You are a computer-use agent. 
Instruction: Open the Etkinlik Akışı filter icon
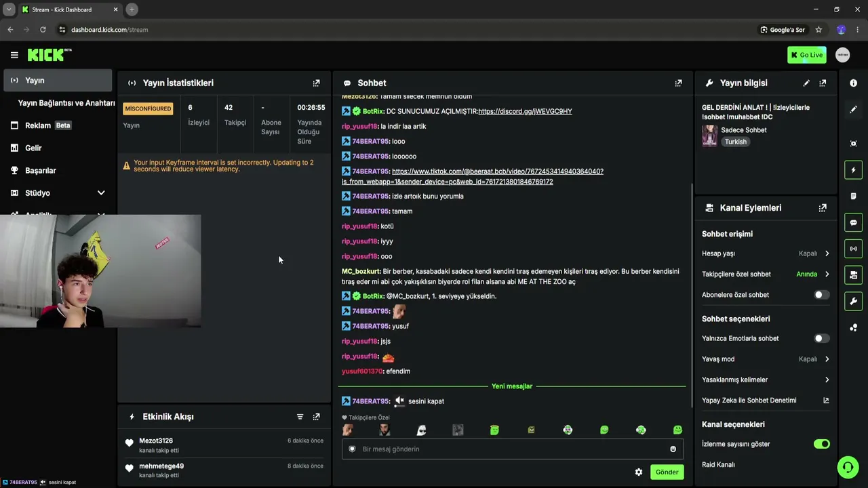coord(300,417)
